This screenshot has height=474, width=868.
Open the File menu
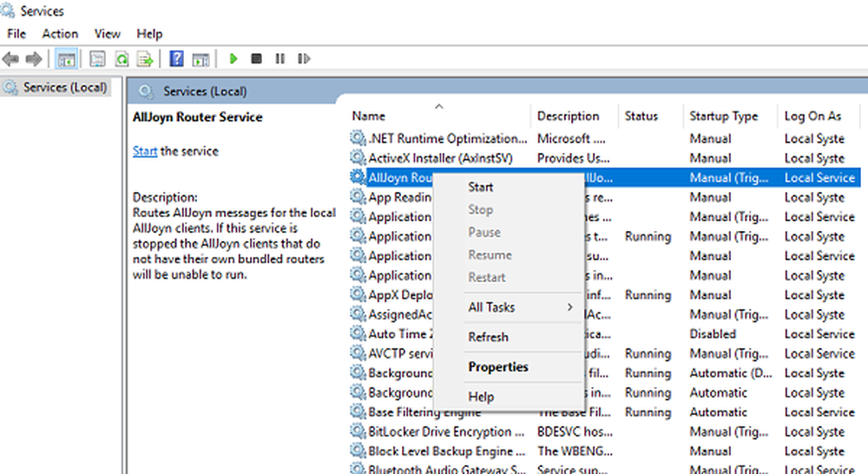pos(16,34)
